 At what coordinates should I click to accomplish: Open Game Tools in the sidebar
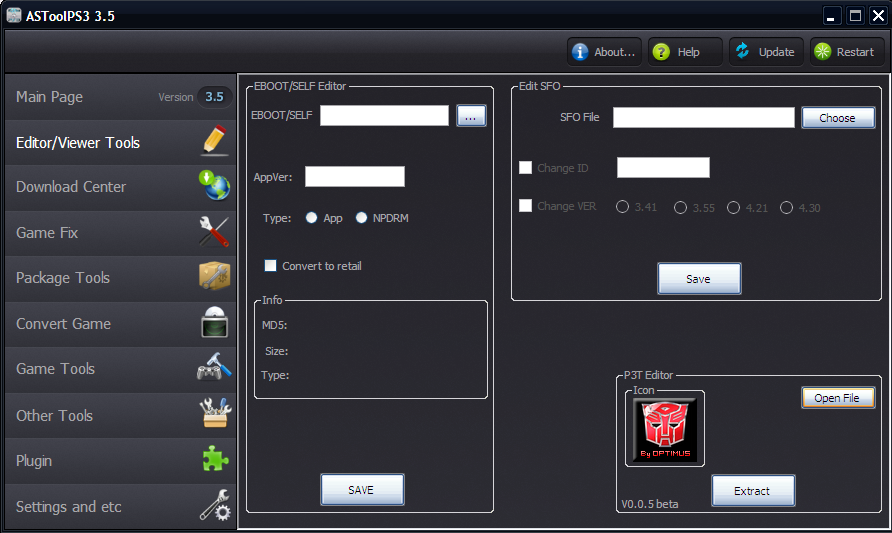click(x=121, y=369)
